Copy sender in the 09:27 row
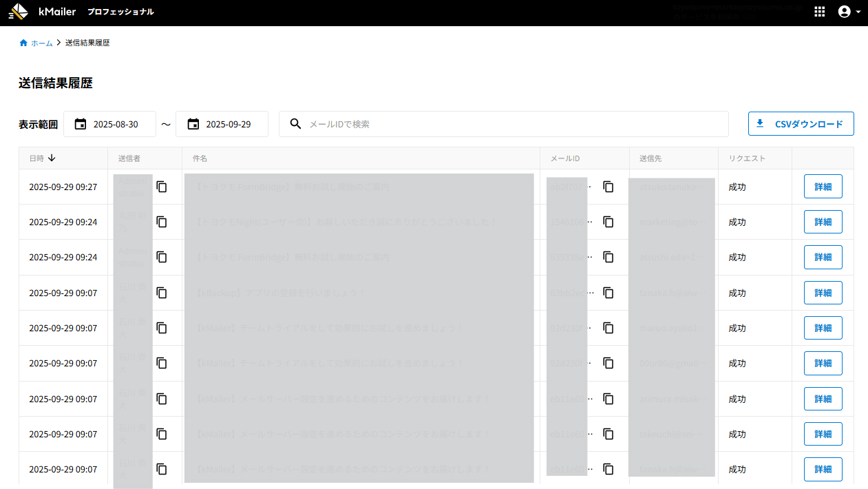The image size is (868, 489). click(162, 187)
